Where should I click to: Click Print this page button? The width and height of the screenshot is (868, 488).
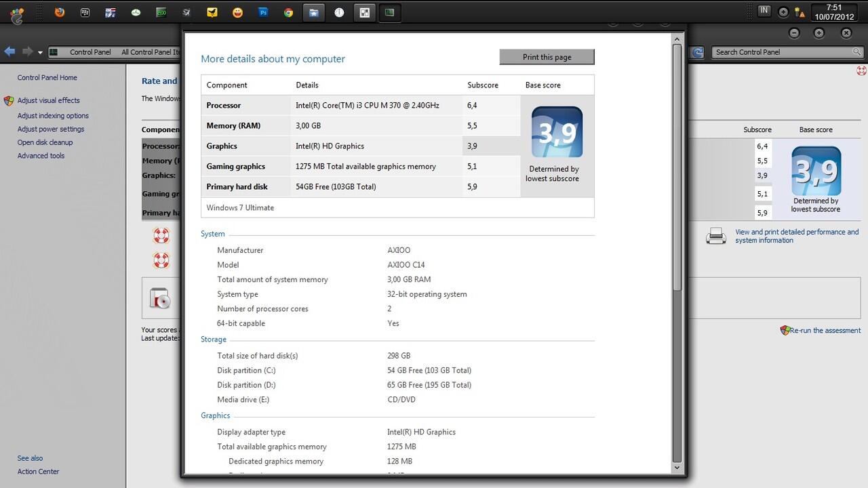click(547, 57)
